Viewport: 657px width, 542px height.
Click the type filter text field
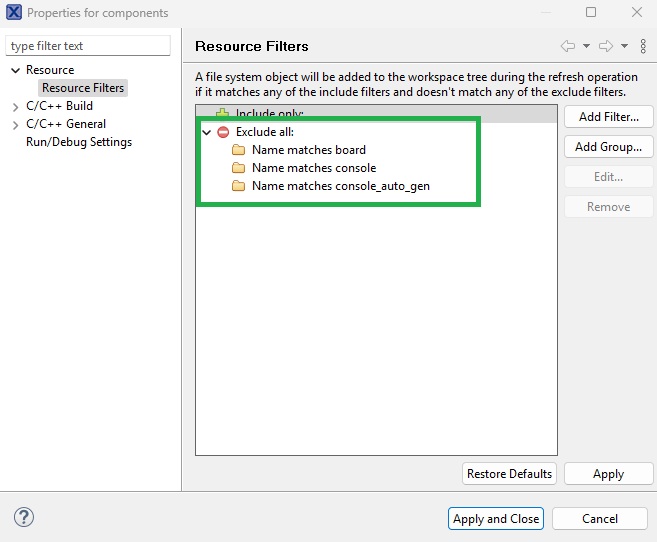[89, 46]
